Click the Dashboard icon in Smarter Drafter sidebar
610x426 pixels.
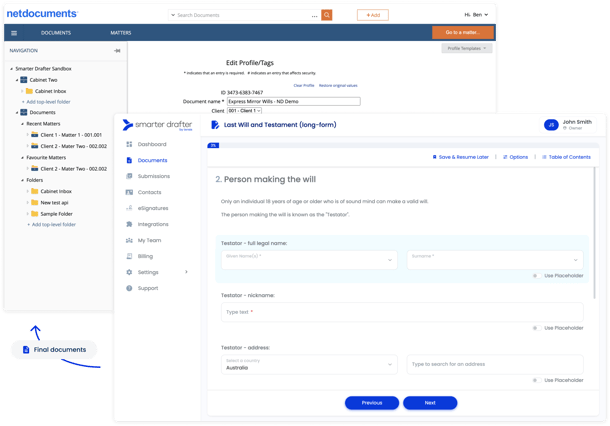point(129,144)
